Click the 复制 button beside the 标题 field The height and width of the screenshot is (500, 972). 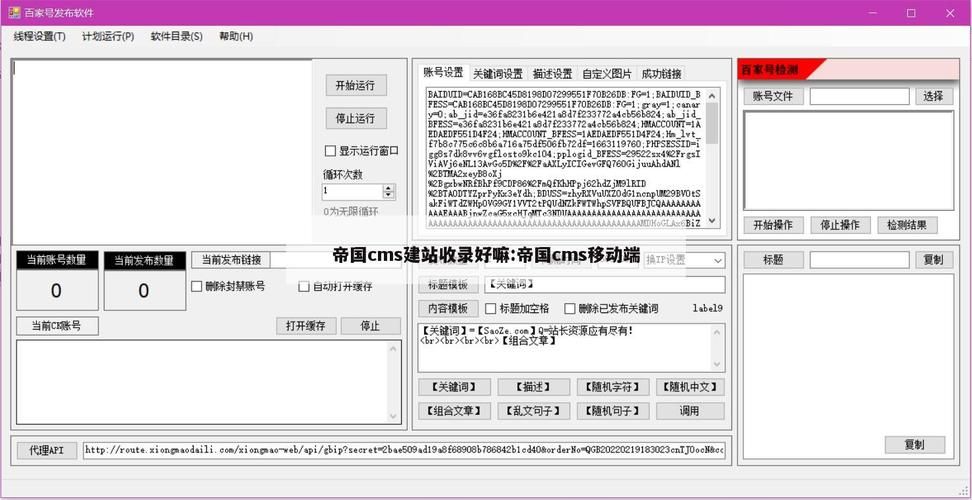(x=934, y=260)
